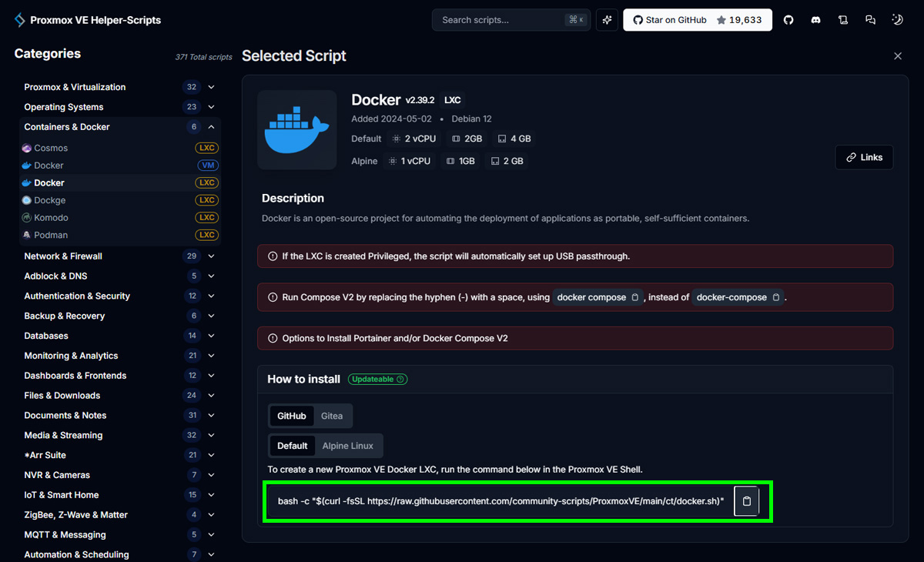This screenshot has height=562, width=924.
Task: Copy the 'docker-compose' snippet
Action: click(776, 297)
